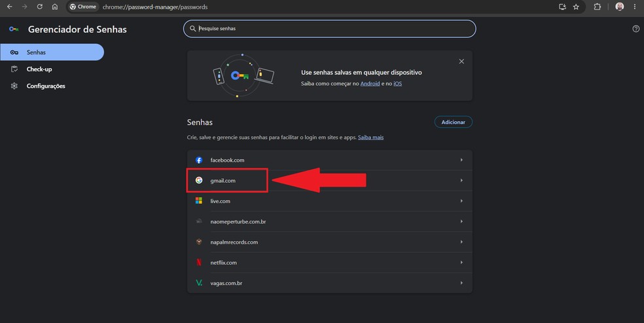Click the devices illustration in the banner

coord(243,75)
